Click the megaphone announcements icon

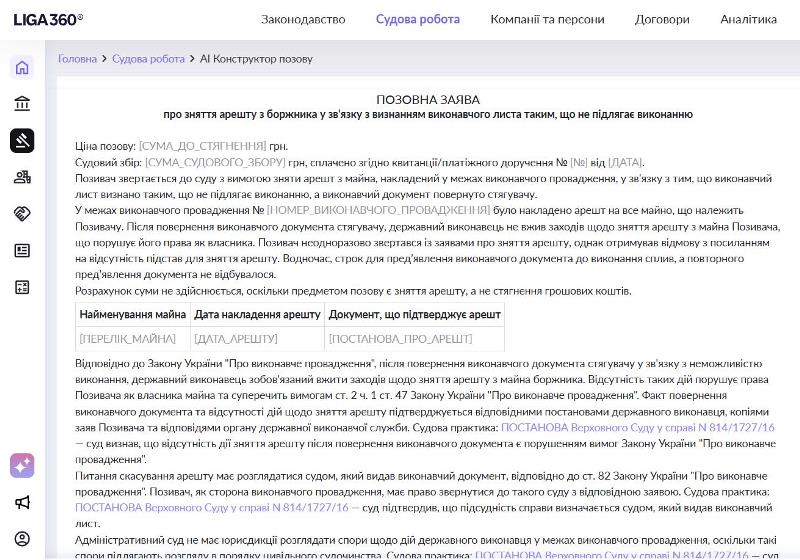(x=22, y=502)
